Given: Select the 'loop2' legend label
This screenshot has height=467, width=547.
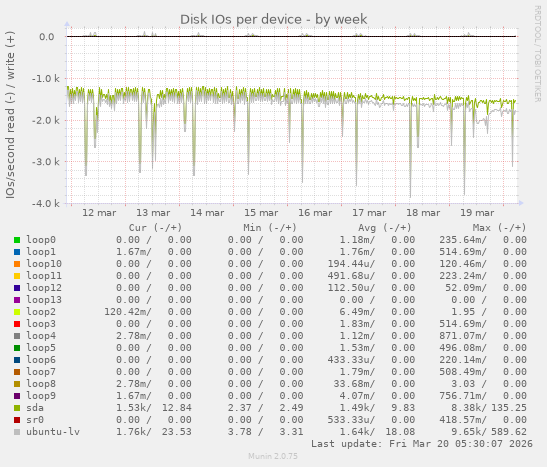Looking at the screenshot, I should [x=41, y=311].
